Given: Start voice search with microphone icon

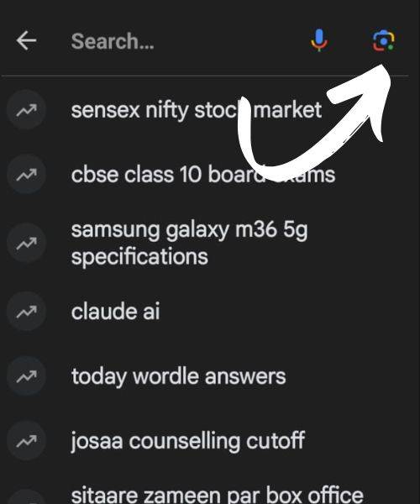Looking at the screenshot, I should click(x=319, y=40).
